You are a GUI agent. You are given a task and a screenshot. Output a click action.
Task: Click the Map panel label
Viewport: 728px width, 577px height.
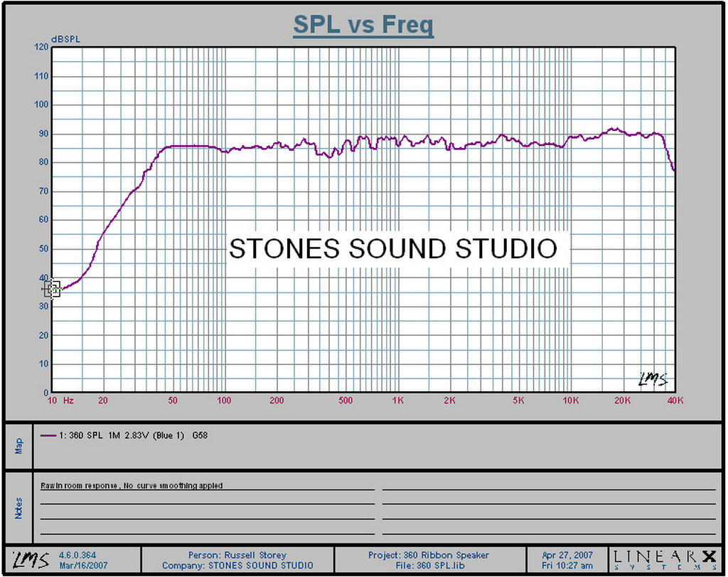coord(18,446)
